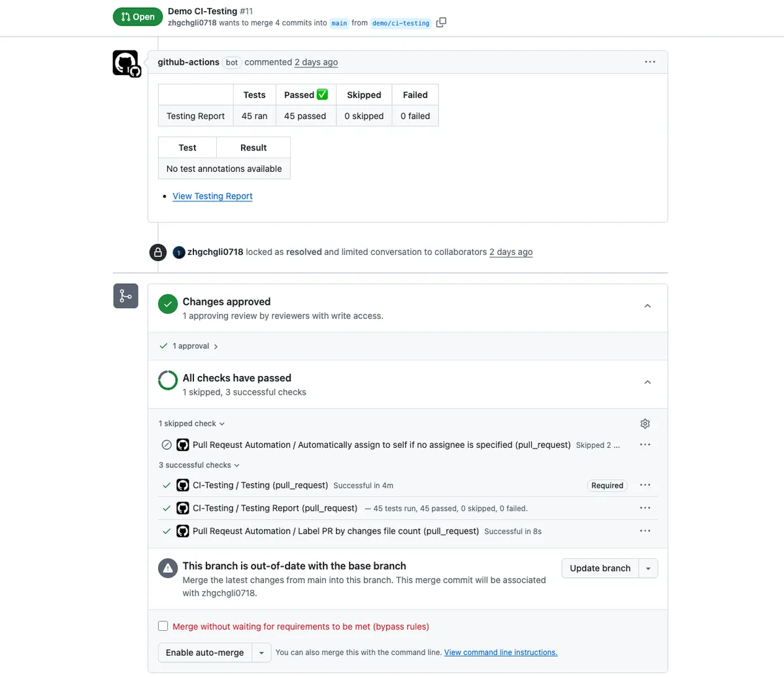
Task: Open options menu for skipped check
Action: [x=645, y=445]
